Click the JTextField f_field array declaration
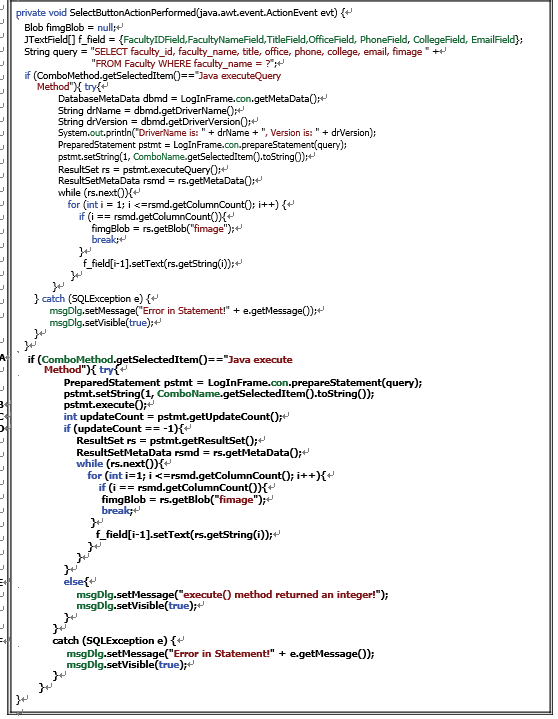Image resolution: width=558 pixels, height=719 pixels. point(273,40)
